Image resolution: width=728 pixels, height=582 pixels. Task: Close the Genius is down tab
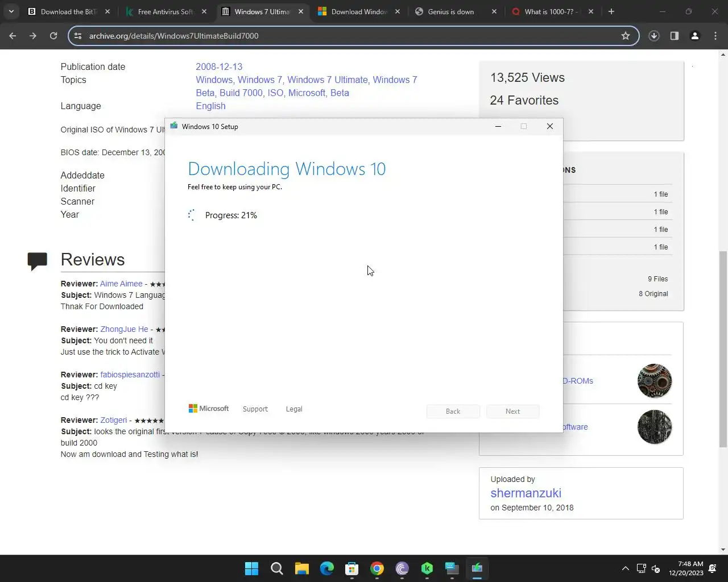(494, 11)
